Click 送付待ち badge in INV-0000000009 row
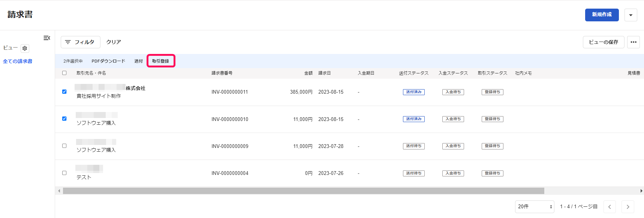This screenshot has height=218, width=644. (414, 146)
